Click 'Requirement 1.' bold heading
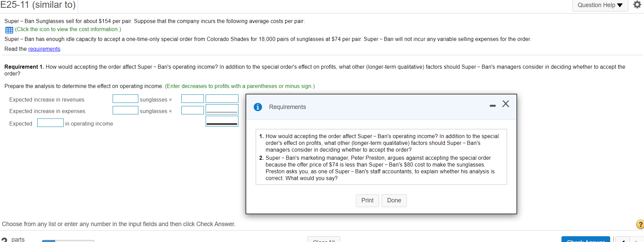 (24, 67)
